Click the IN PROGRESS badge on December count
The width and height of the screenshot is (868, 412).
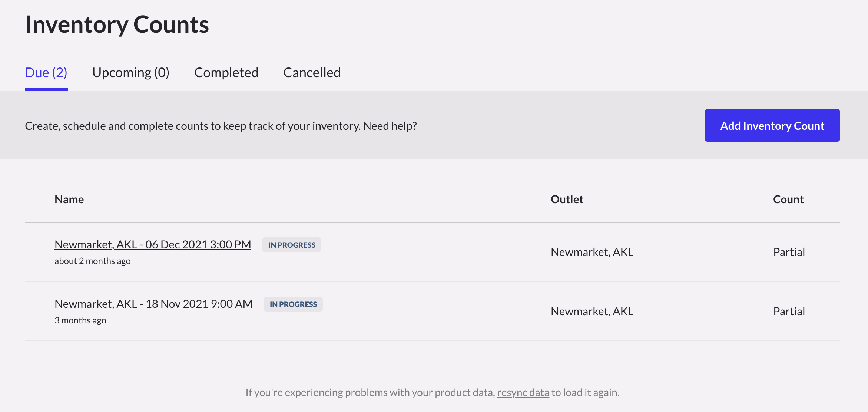pyautogui.click(x=291, y=245)
